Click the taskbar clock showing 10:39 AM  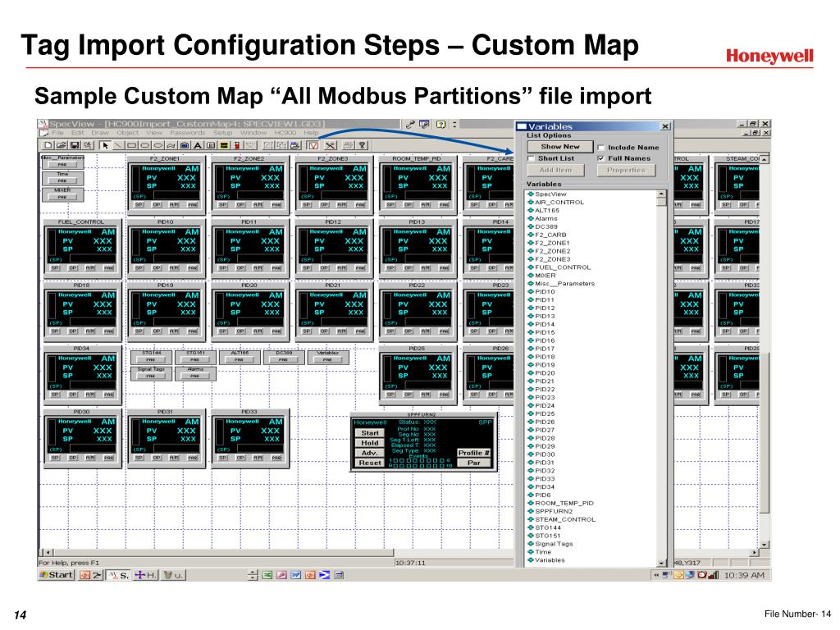(x=742, y=575)
